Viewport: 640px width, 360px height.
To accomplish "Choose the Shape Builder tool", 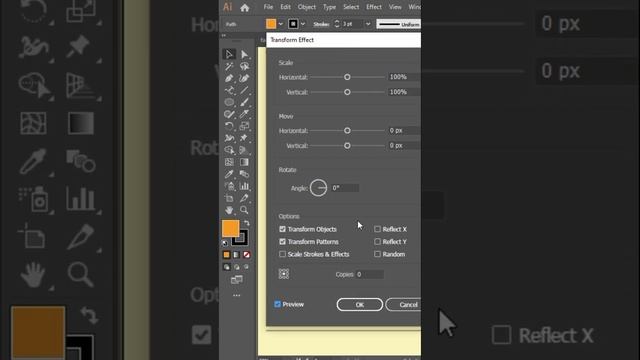I will 229,150.
